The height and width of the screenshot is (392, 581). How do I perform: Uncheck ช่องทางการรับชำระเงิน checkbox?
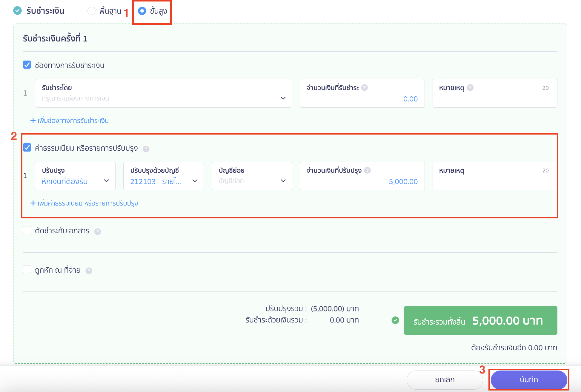click(27, 65)
